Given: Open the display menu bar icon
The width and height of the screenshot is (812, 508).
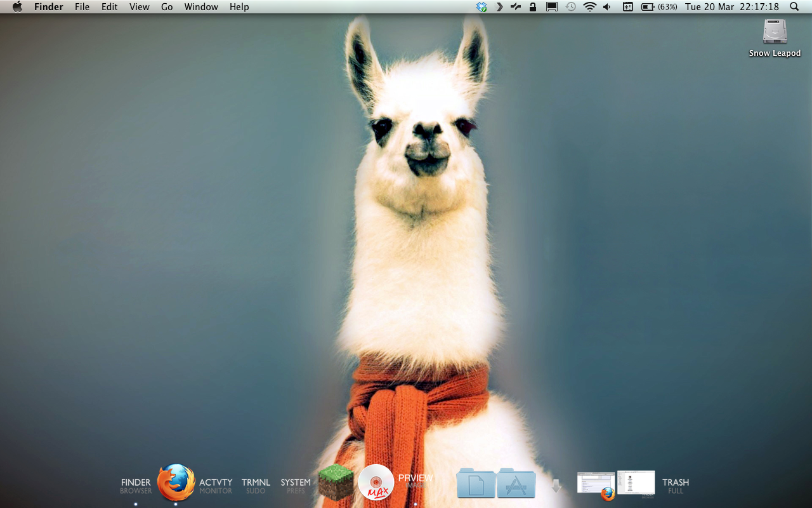Looking at the screenshot, I should (x=552, y=7).
